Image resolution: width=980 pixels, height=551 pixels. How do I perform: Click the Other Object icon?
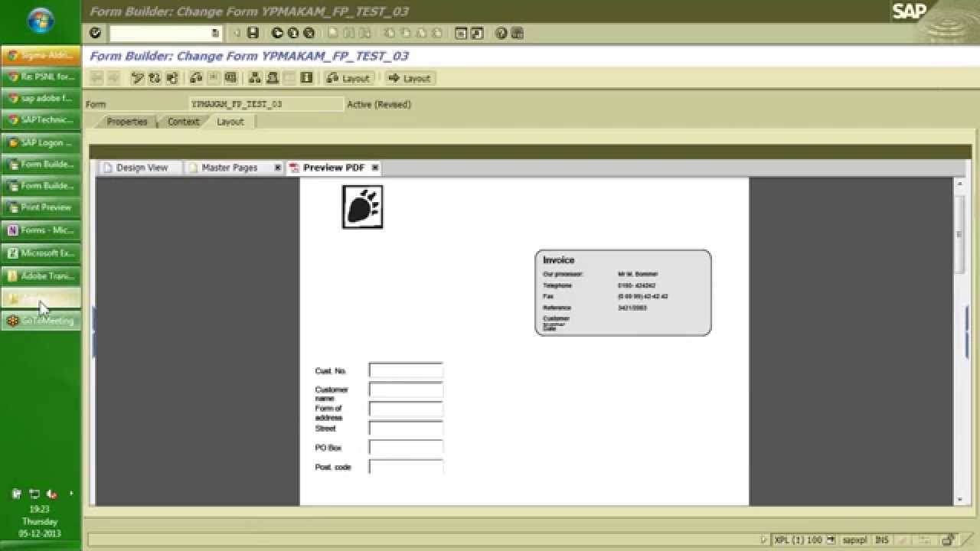point(171,78)
